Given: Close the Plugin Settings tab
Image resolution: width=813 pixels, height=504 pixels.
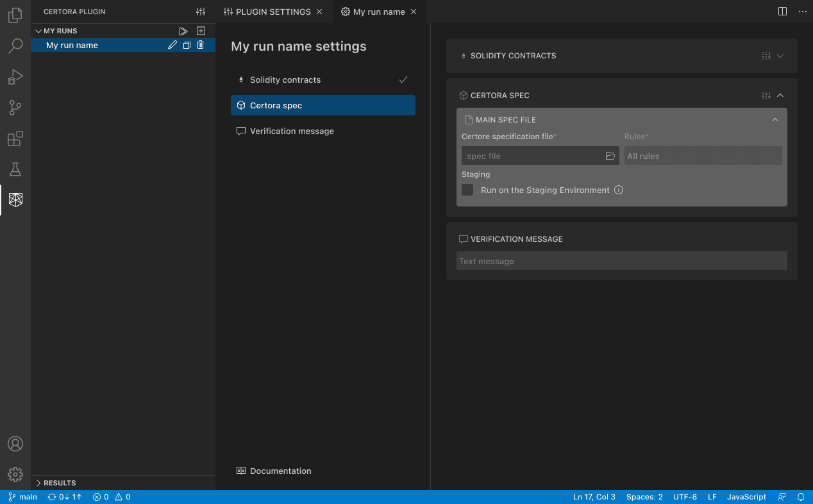Looking at the screenshot, I should point(319,12).
